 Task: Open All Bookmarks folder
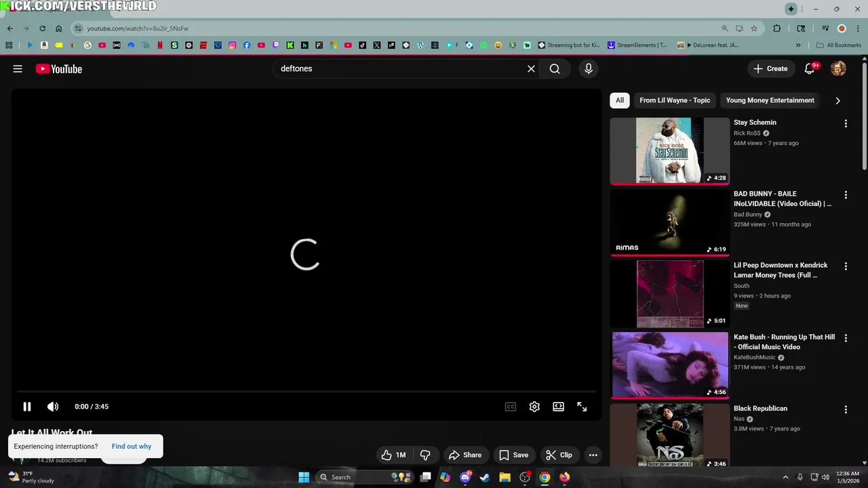(x=839, y=45)
